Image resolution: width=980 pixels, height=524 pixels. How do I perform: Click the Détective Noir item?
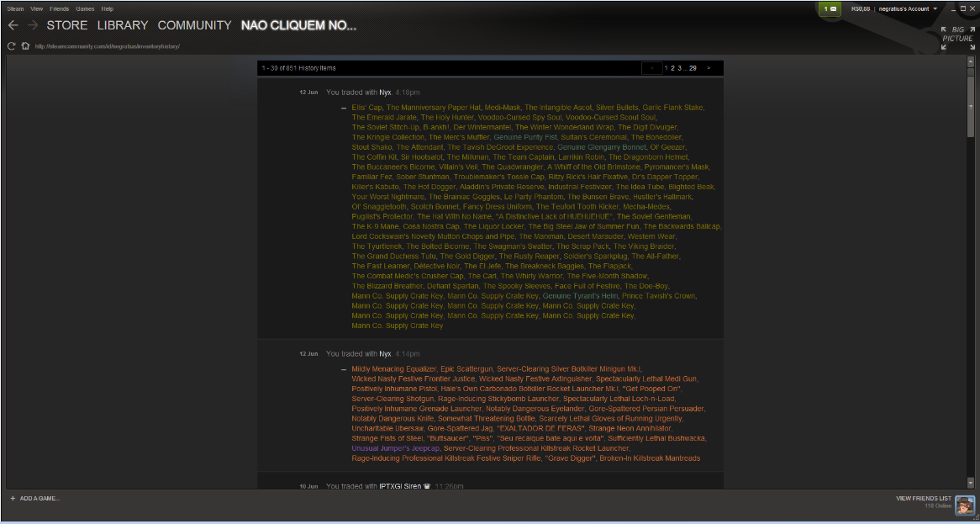(x=436, y=267)
